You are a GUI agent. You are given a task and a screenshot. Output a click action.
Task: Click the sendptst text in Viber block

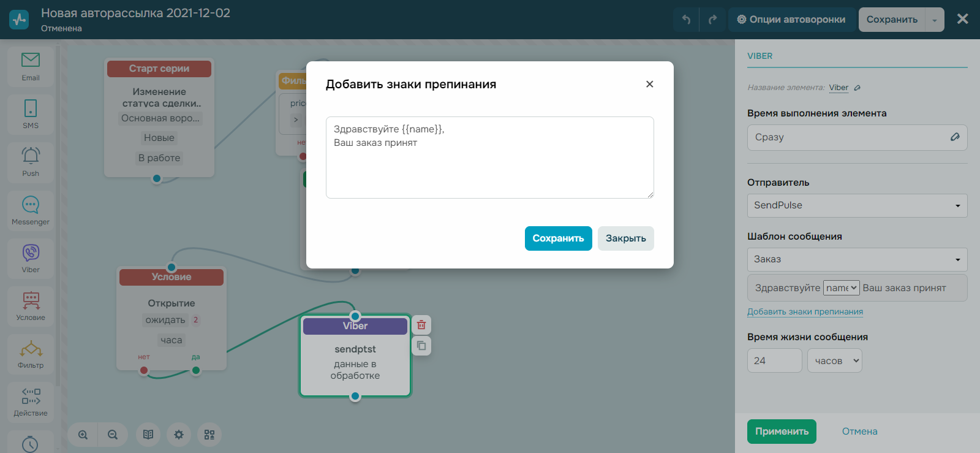355,349
